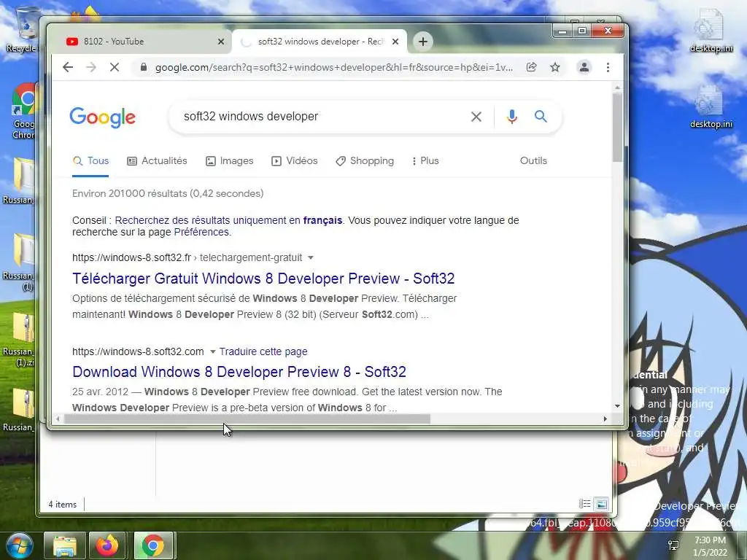747x560 pixels.
Task: Click the scroll right arrow at page bottom
Action: point(605,419)
